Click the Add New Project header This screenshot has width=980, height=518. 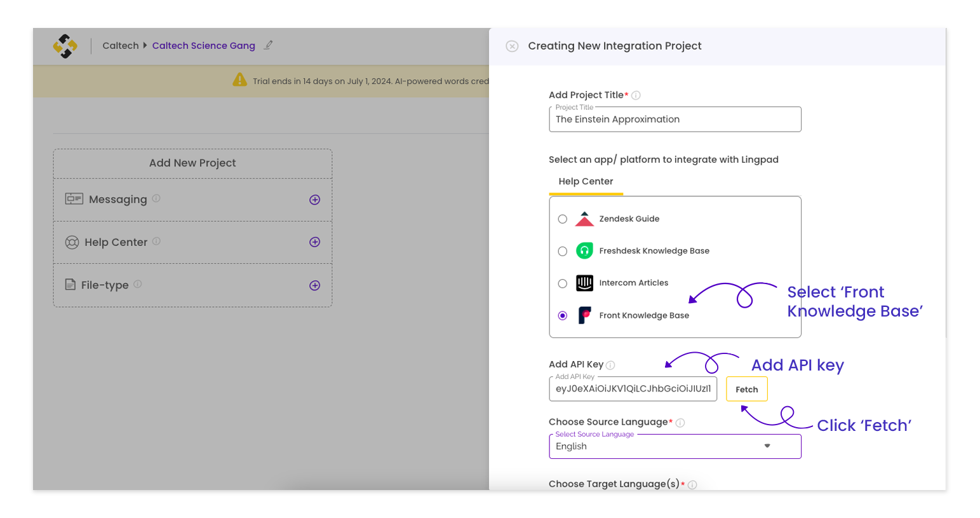(x=192, y=163)
